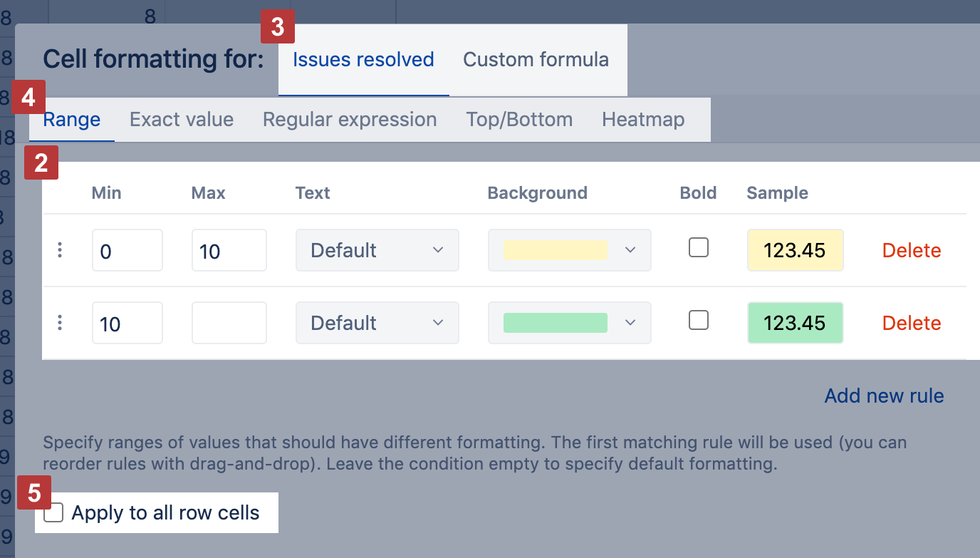Open Text dropdown in the second rule
The height and width of the screenshot is (558, 980).
[377, 323]
